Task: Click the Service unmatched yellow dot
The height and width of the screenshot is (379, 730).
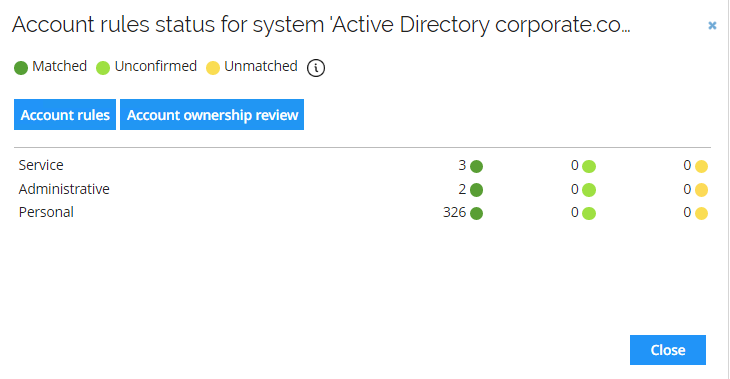Action: (x=702, y=166)
